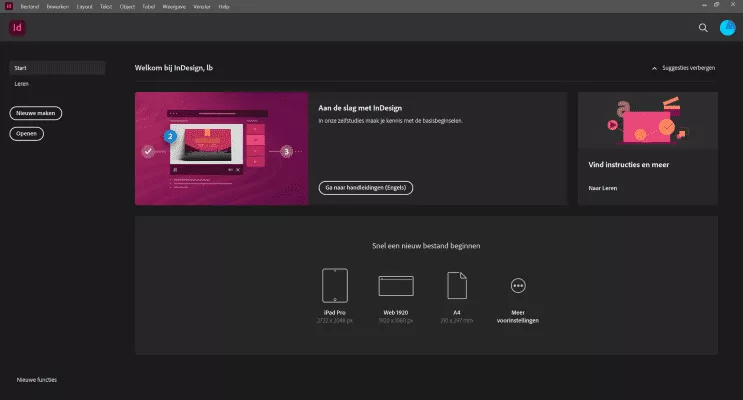Image resolution: width=743 pixels, height=400 pixels.
Task: Select the iPad Pro preset icon
Action: [335, 285]
